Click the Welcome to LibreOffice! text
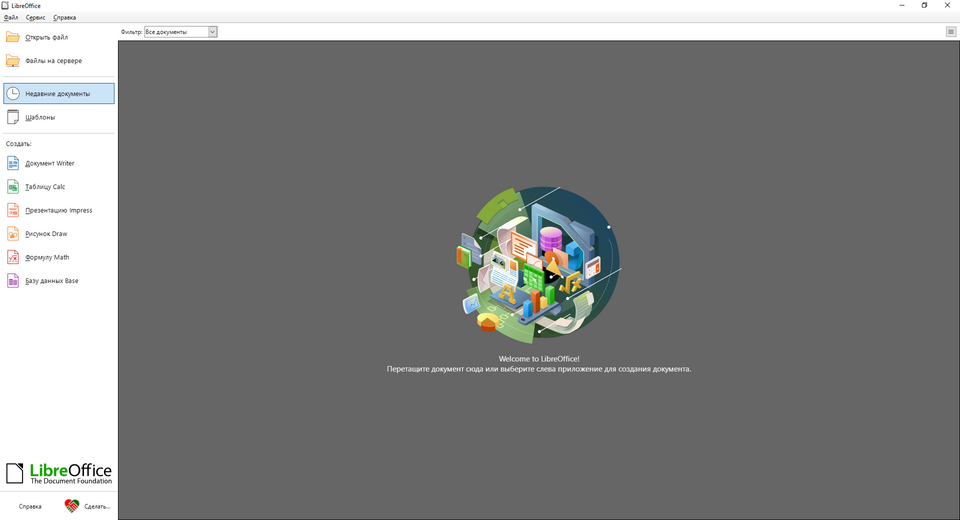Image resolution: width=960 pixels, height=520 pixels. [539, 359]
